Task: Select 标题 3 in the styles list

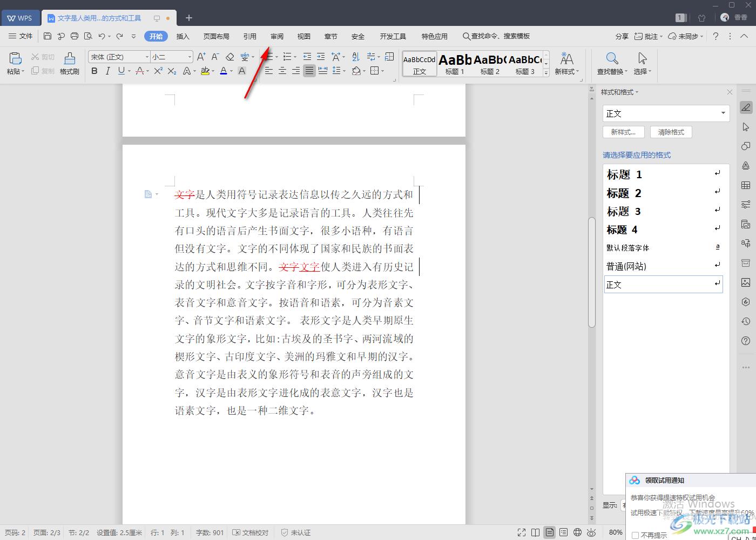Action: pyautogui.click(x=664, y=211)
